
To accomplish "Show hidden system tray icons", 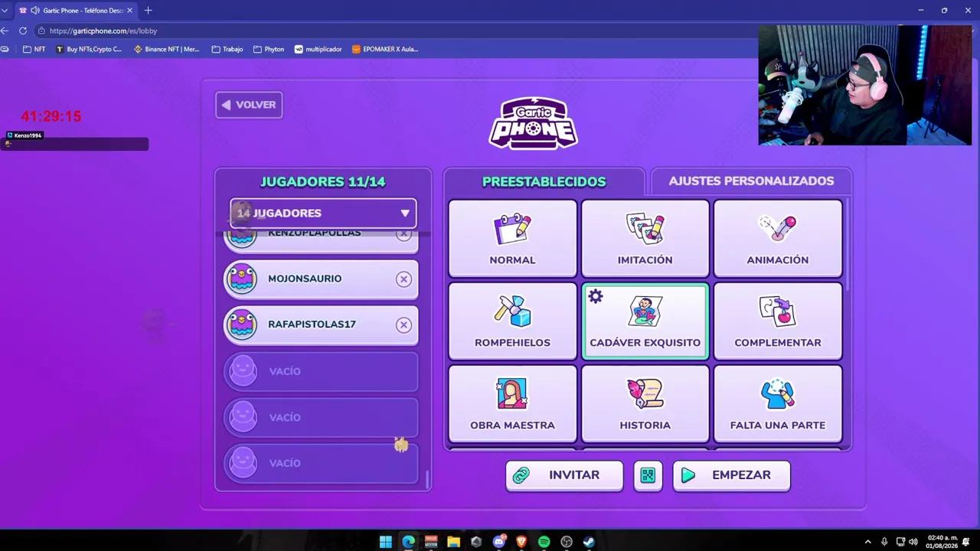I will point(867,542).
